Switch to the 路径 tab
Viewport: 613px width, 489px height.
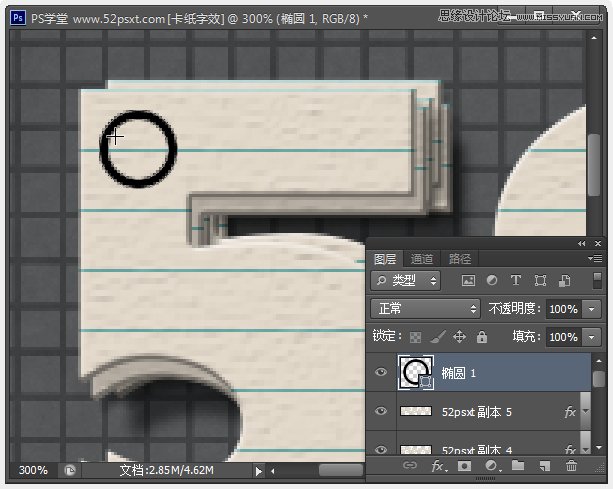459,259
